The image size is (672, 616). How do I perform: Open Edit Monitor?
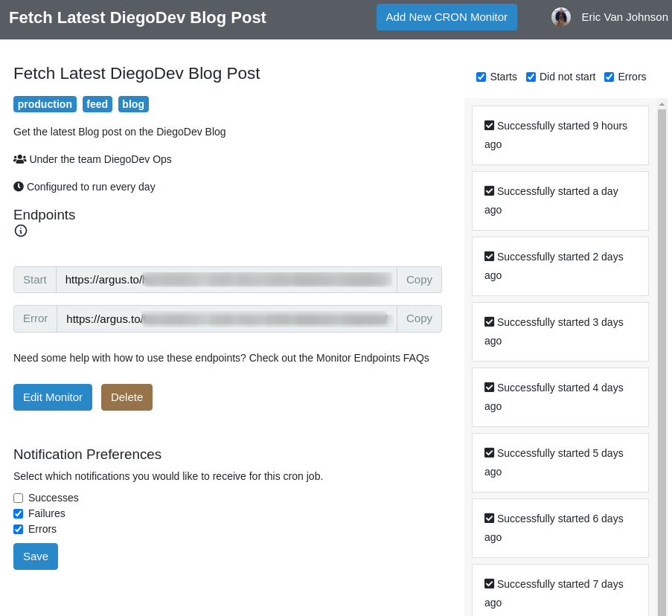(53, 397)
